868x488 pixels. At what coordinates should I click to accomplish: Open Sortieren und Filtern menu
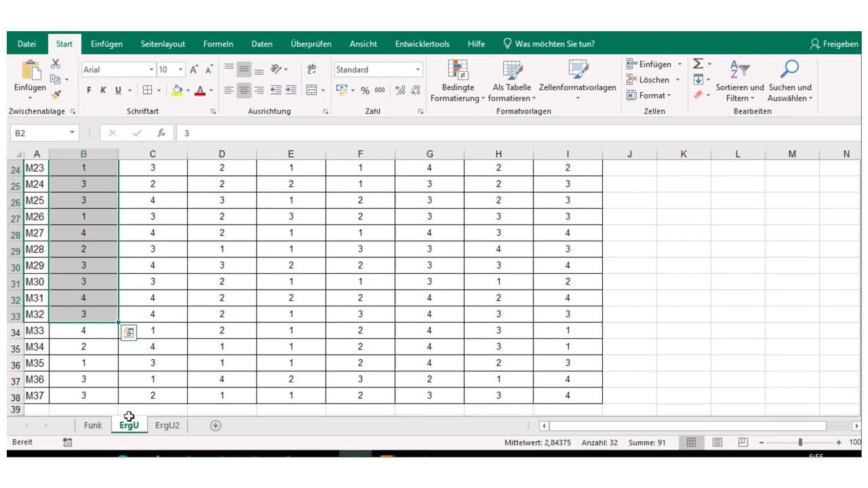(740, 82)
